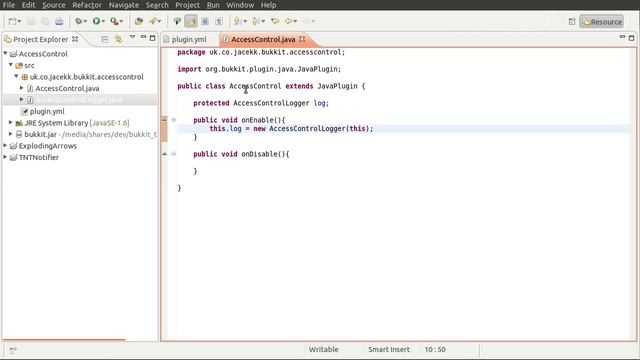Expand the AccessControl.java tree node
The width and height of the screenshot is (640, 360).
tap(22, 88)
